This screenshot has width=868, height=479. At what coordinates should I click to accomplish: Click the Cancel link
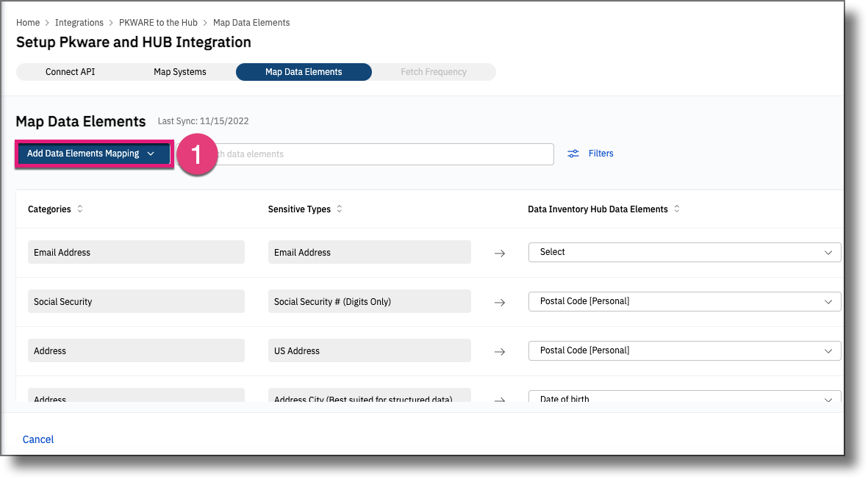point(38,439)
